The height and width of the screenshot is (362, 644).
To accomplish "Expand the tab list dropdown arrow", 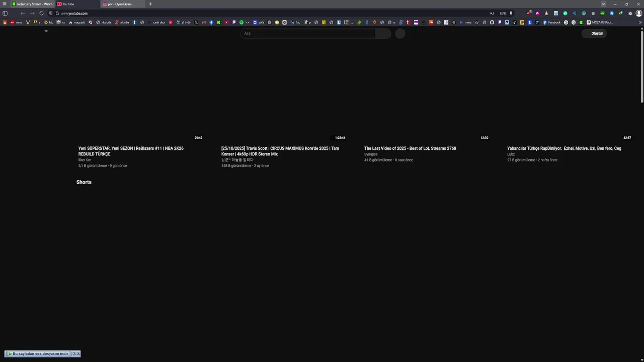I will (603, 4).
